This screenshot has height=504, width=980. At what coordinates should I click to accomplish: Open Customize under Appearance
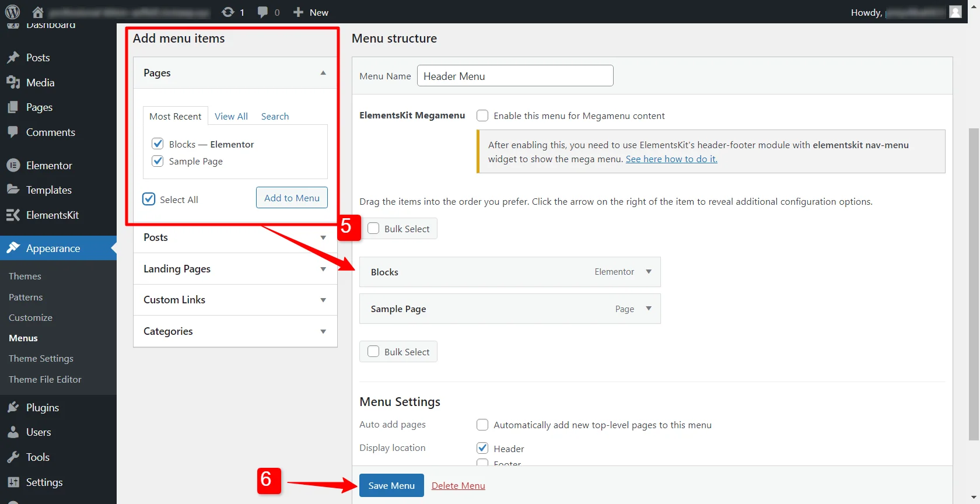[x=30, y=317]
